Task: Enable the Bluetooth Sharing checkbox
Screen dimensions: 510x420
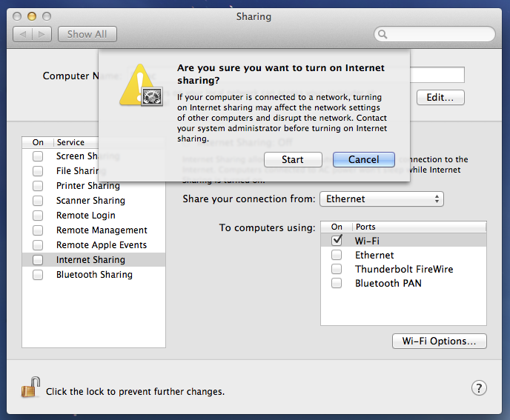Action: [38, 275]
